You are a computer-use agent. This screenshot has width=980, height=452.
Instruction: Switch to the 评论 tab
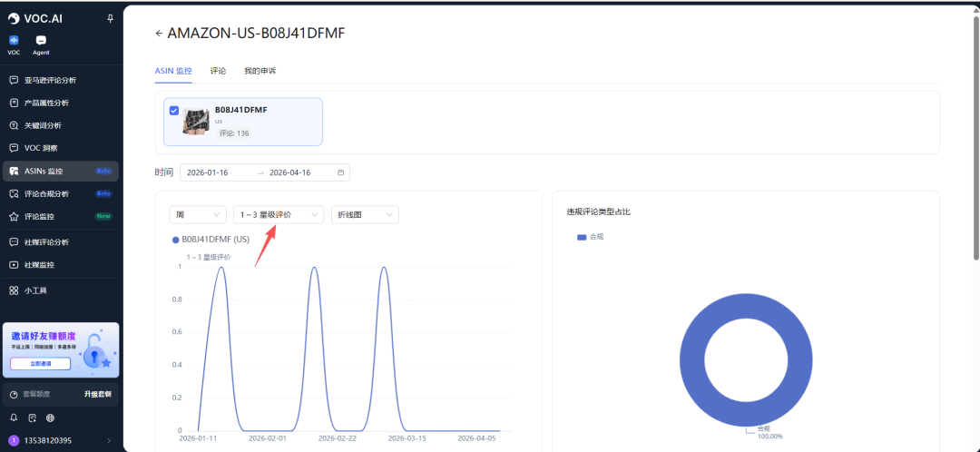218,70
